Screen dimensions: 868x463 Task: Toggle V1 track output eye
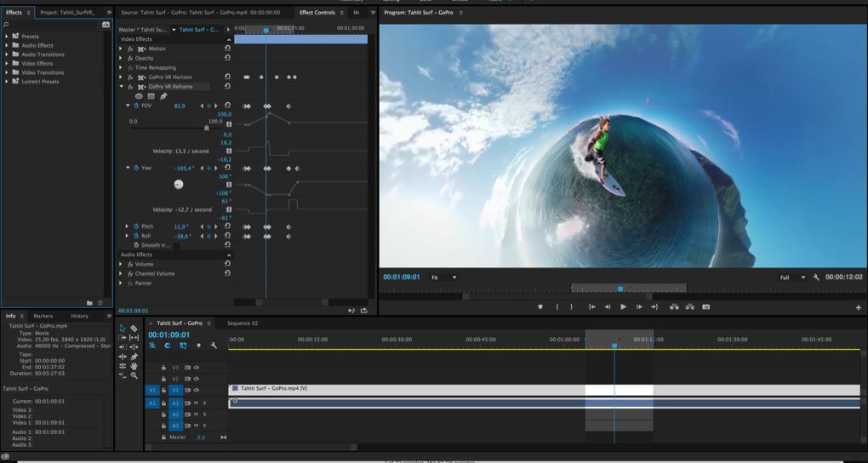point(196,391)
